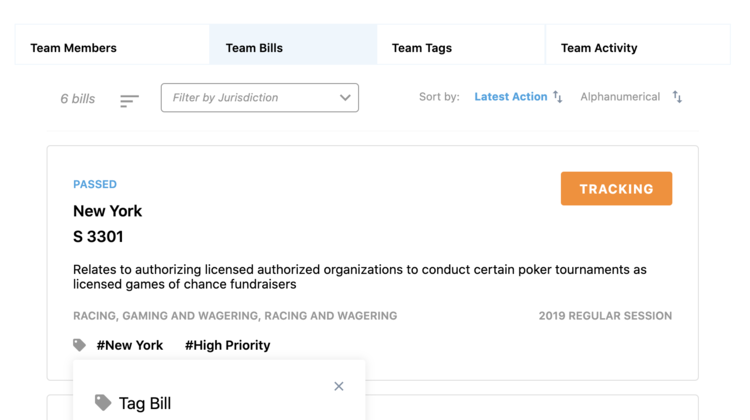
Task: Expand the jurisdiction filter chevron arrow
Action: (345, 98)
